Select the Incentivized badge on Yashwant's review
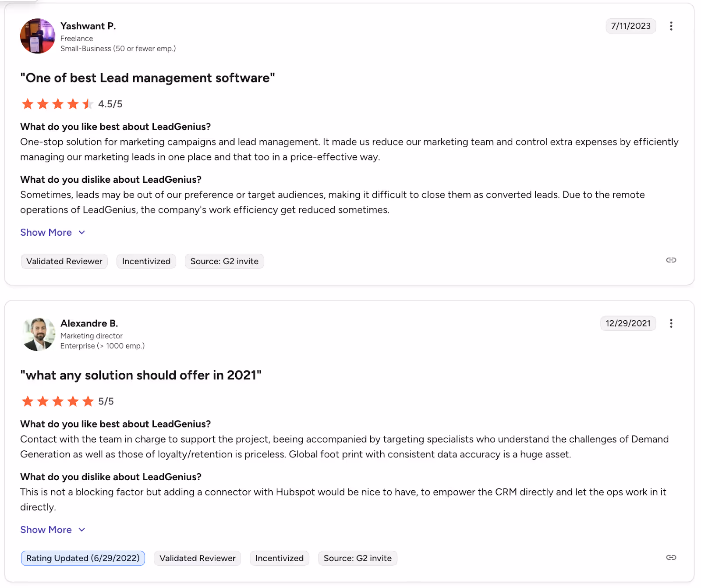Screen dimensions: 701x588 point(146,261)
